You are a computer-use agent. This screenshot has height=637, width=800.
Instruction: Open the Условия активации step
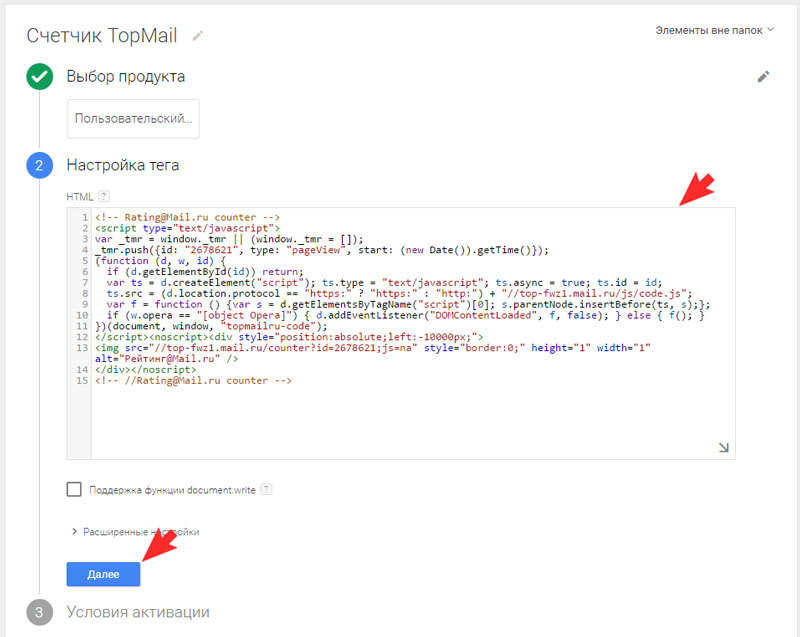pos(138,612)
